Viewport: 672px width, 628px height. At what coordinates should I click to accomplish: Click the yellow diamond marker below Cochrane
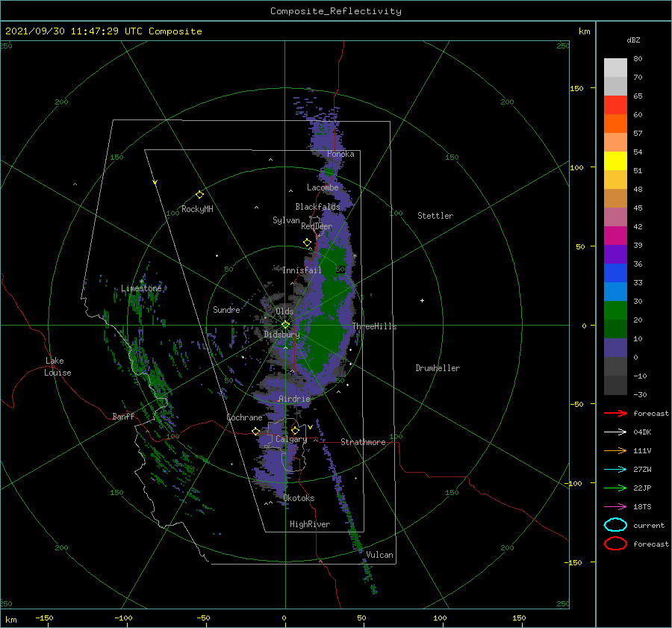pos(256,431)
